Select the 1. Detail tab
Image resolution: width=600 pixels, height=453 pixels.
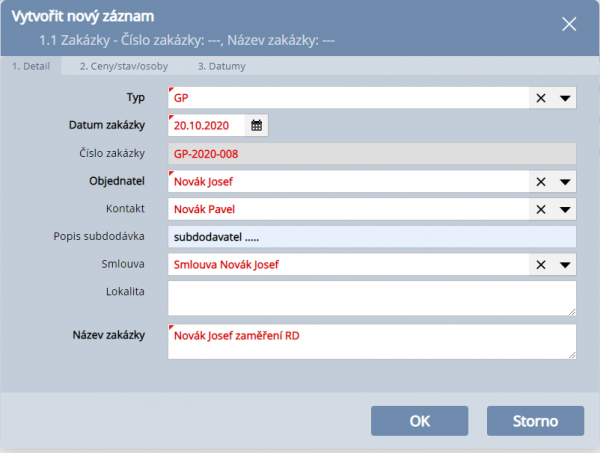[31, 66]
